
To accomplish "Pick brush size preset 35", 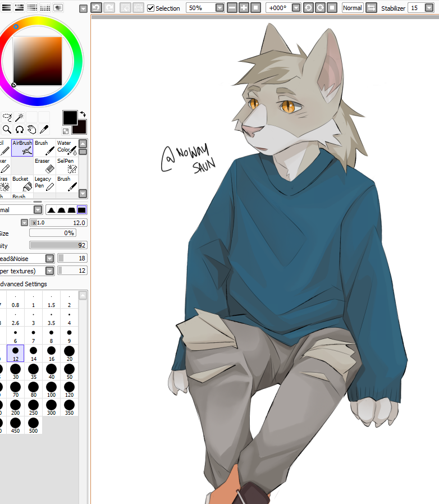I will (34, 371).
